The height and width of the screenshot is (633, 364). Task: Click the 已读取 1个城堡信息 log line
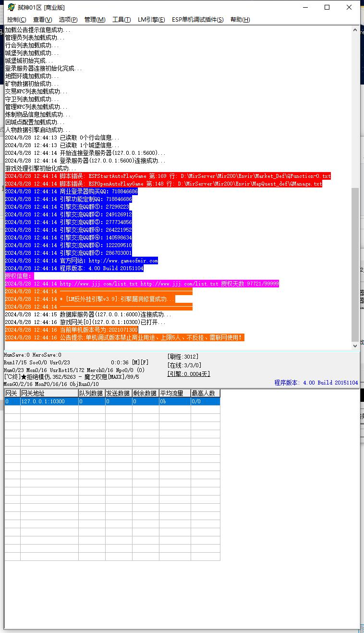pyautogui.click(x=62, y=145)
